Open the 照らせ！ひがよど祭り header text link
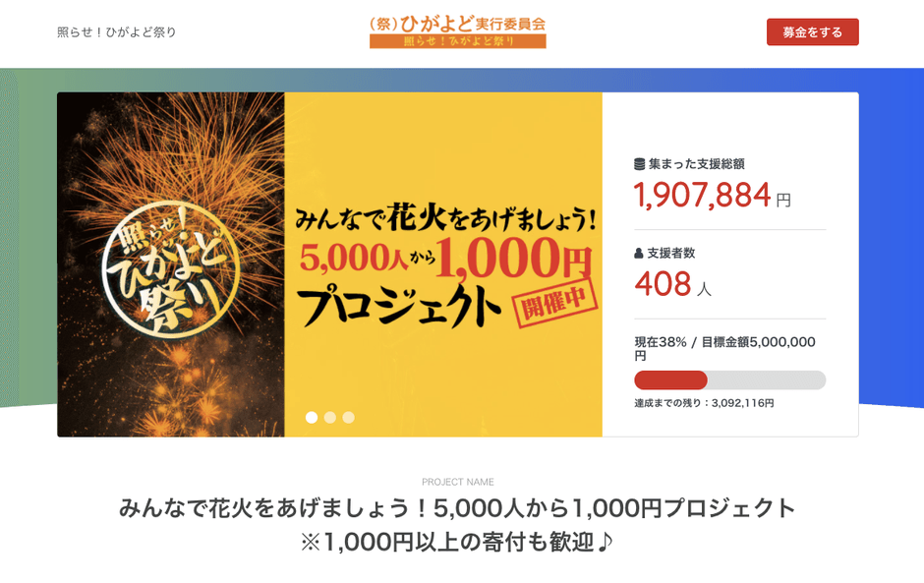 click(x=117, y=32)
